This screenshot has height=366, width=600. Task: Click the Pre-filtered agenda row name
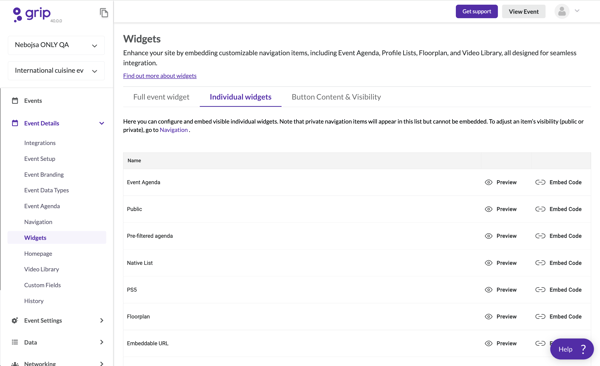pyautogui.click(x=150, y=236)
